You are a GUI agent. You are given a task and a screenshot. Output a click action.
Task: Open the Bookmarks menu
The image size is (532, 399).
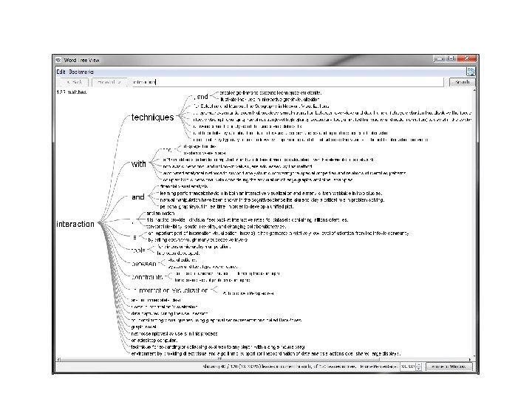(x=81, y=72)
